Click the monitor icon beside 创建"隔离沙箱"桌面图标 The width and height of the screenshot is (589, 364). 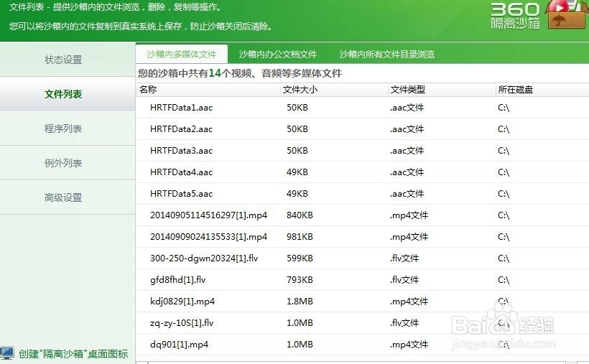(7, 353)
